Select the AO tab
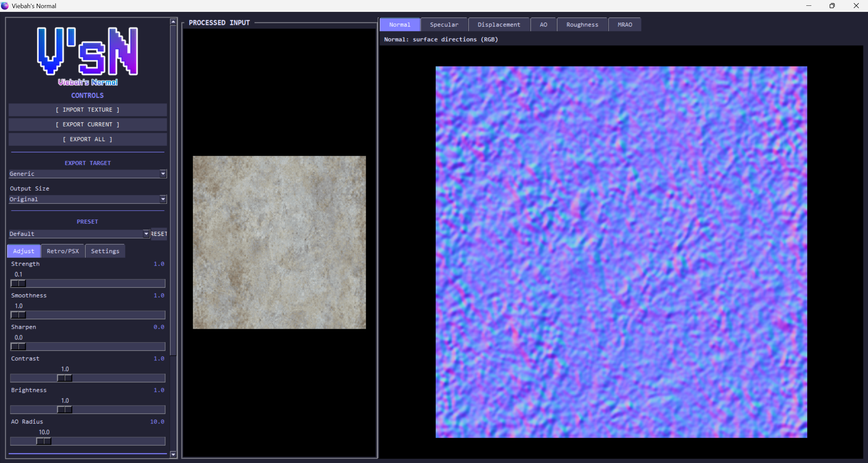868x463 pixels. 543,25
